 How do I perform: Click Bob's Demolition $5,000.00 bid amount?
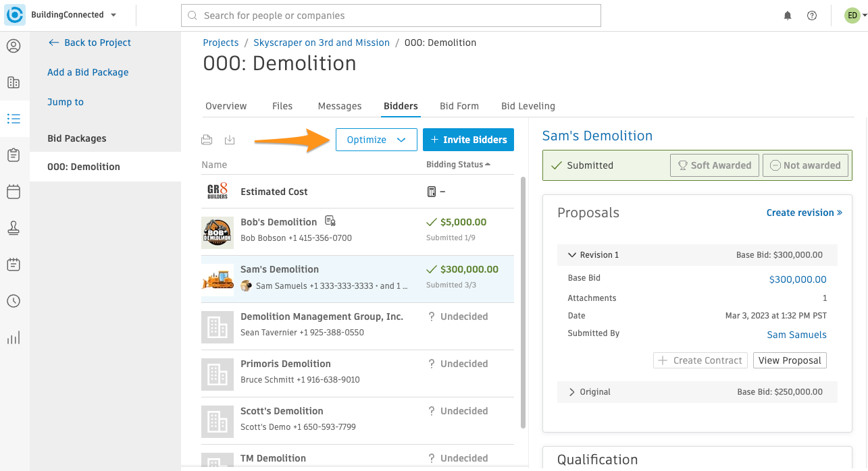point(463,222)
